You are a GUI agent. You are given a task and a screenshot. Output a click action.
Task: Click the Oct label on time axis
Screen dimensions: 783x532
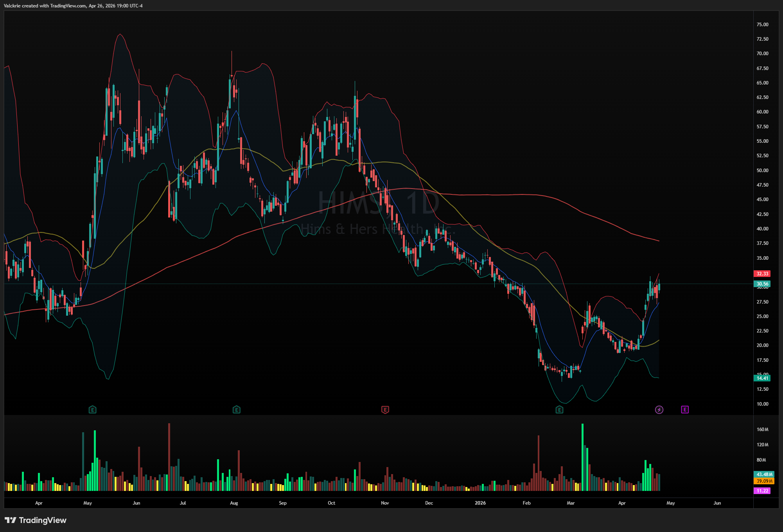tap(331, 503)
